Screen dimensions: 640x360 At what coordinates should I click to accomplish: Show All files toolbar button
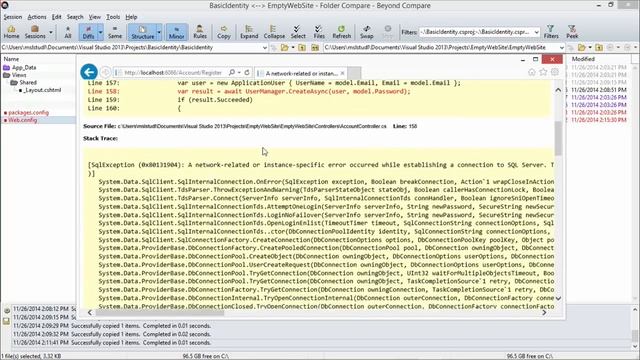click(x=68, y=32)
